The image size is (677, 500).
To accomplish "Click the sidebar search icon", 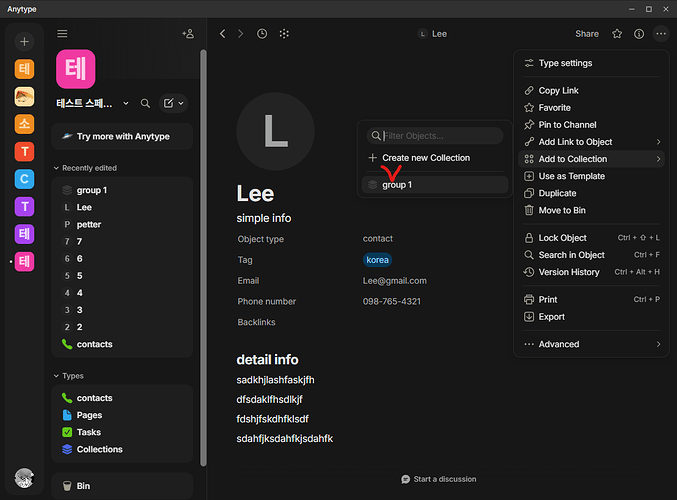I will click(146, 103).
